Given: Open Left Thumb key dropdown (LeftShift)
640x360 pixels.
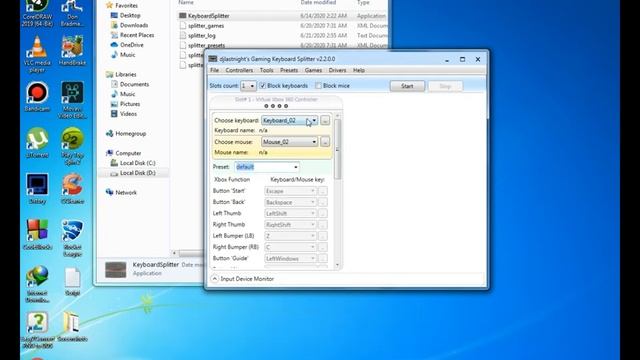Looking at the screenshot, I should pyautogui.click(x=290, y=213).
